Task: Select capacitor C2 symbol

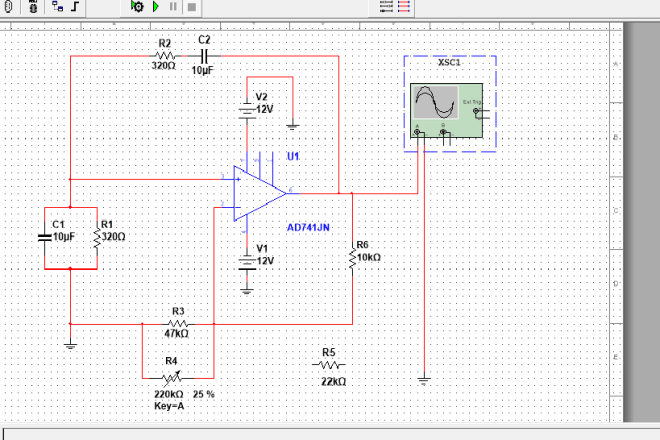Action: click(x=204, y=56)
